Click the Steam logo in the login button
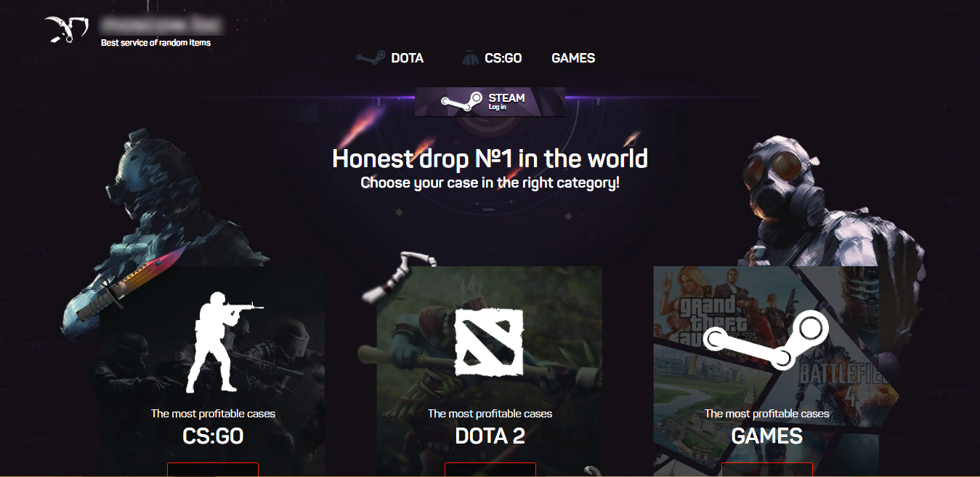 [461, 103]
